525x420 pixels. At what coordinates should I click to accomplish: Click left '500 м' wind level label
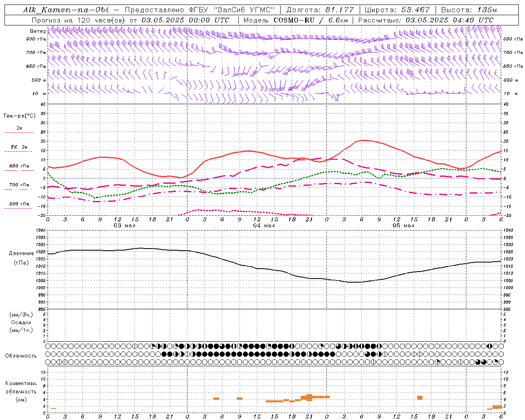[x=39, y=80]
